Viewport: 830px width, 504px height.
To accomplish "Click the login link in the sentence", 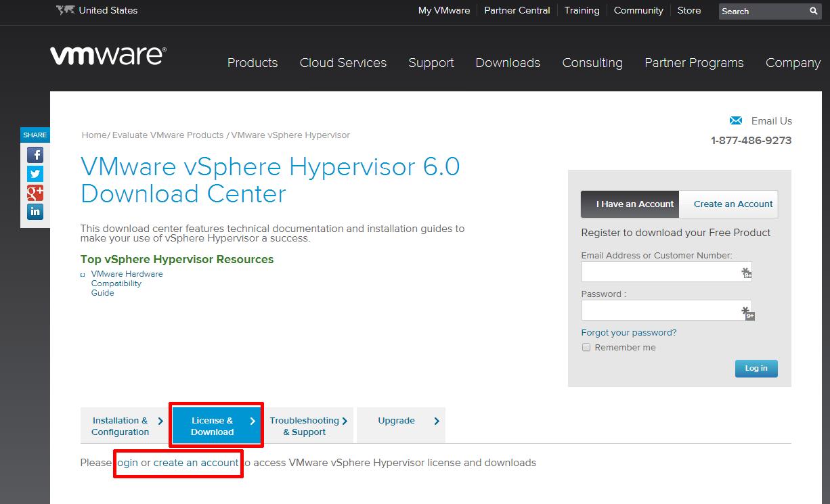I will [127, 463].
